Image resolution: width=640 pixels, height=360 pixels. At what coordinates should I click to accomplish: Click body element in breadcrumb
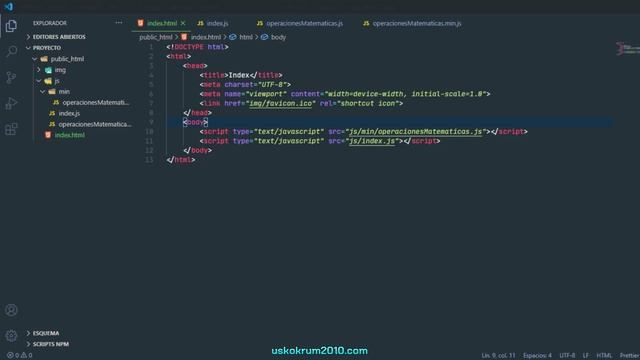point(278,37)
